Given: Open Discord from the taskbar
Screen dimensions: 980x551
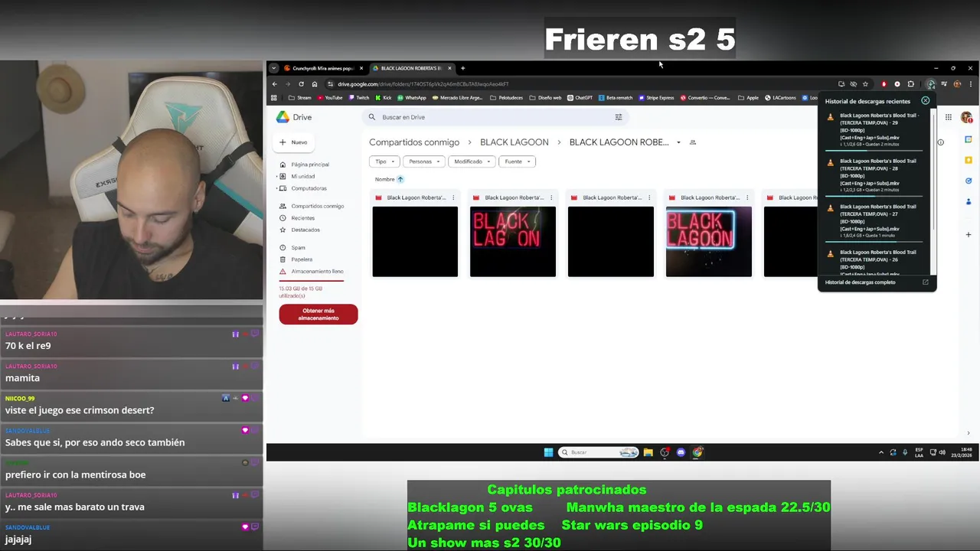Looking at the screenshot, I should 681,452.
